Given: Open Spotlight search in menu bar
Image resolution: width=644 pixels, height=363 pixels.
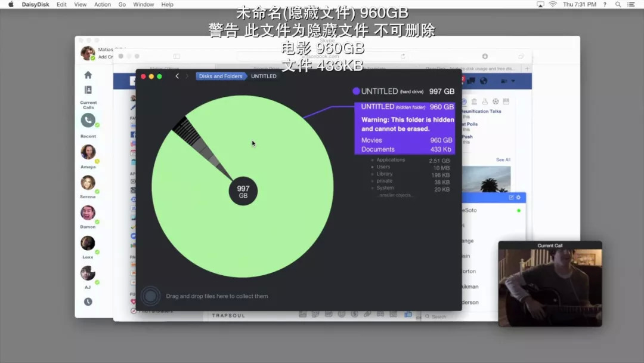Looking at the screenshot, I should point(618,5).
